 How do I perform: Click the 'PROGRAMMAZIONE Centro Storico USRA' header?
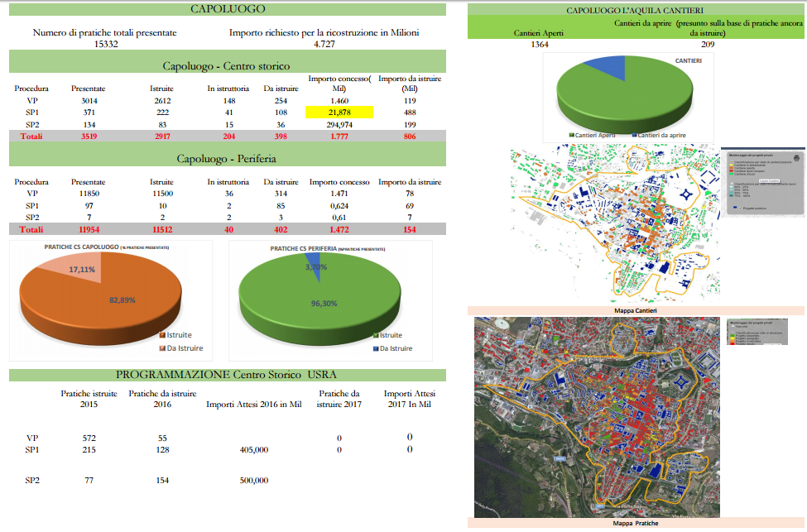pyautogui.click(x=227, y=375)
